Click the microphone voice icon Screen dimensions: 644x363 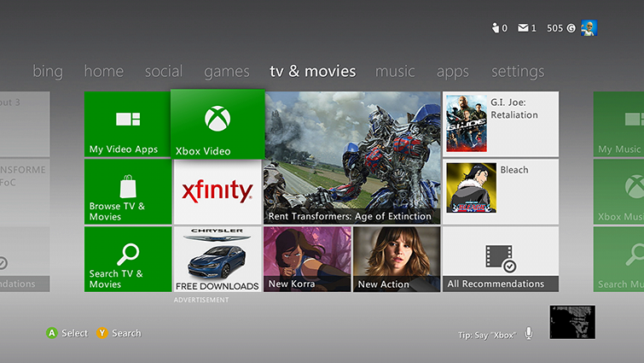pyautogui.click(x=529, y=333)
